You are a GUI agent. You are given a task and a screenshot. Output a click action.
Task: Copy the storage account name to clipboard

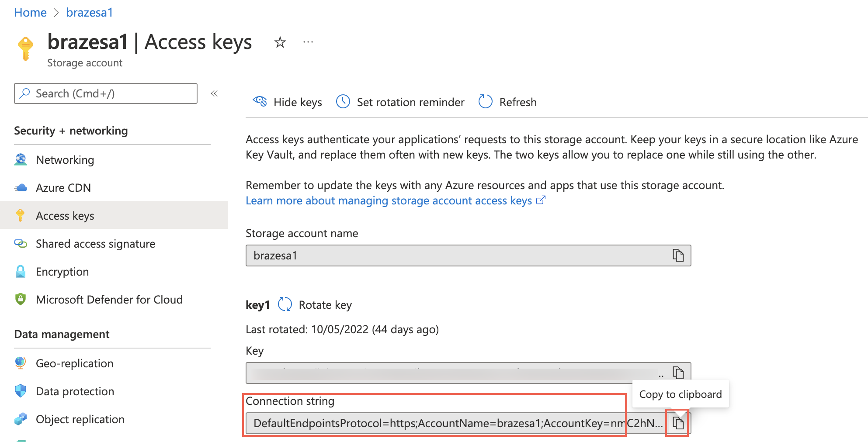coord(678,255)
